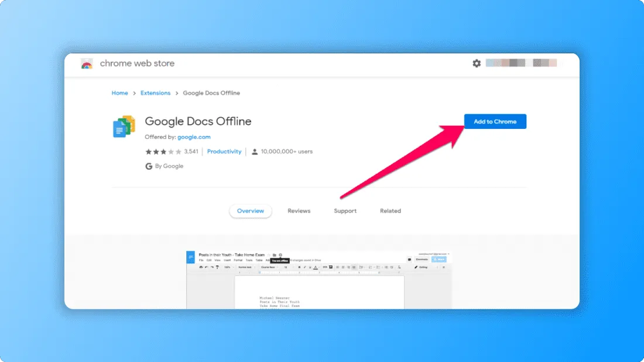This screenshot has width=644, height=362.
Task: Click the Add to Chrome button
Action: click(x=495, y=122)
